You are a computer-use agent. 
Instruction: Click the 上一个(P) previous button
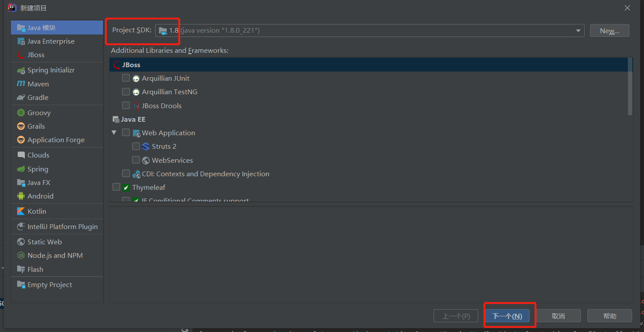tap(456, 316)
